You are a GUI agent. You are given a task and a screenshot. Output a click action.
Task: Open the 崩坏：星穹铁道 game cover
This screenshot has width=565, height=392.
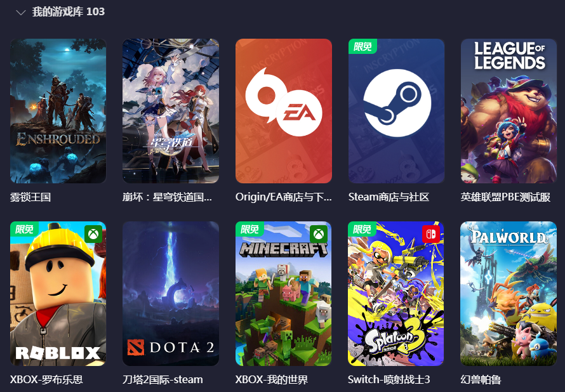[x=171, y=111]
